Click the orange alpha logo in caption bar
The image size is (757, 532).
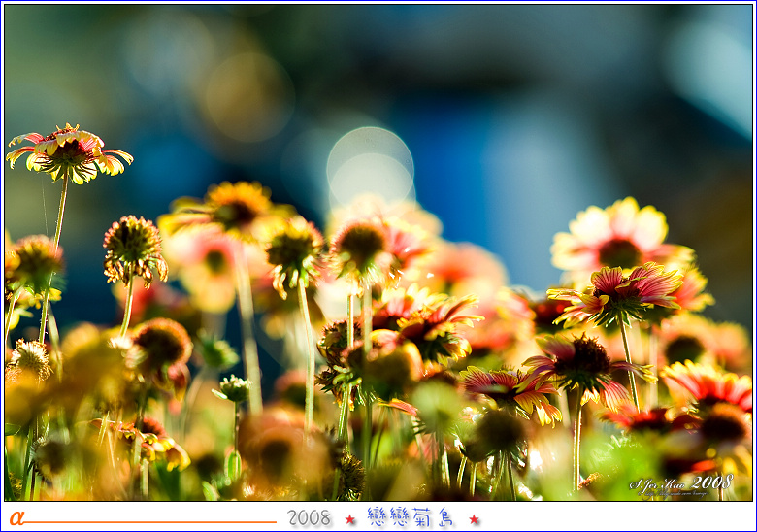(x=16, y=518)
